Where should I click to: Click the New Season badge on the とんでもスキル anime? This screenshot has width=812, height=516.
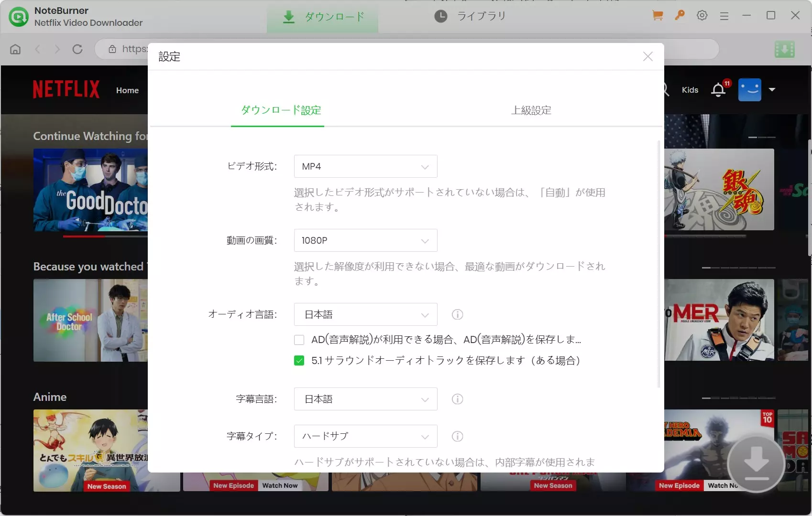[107, 486]
